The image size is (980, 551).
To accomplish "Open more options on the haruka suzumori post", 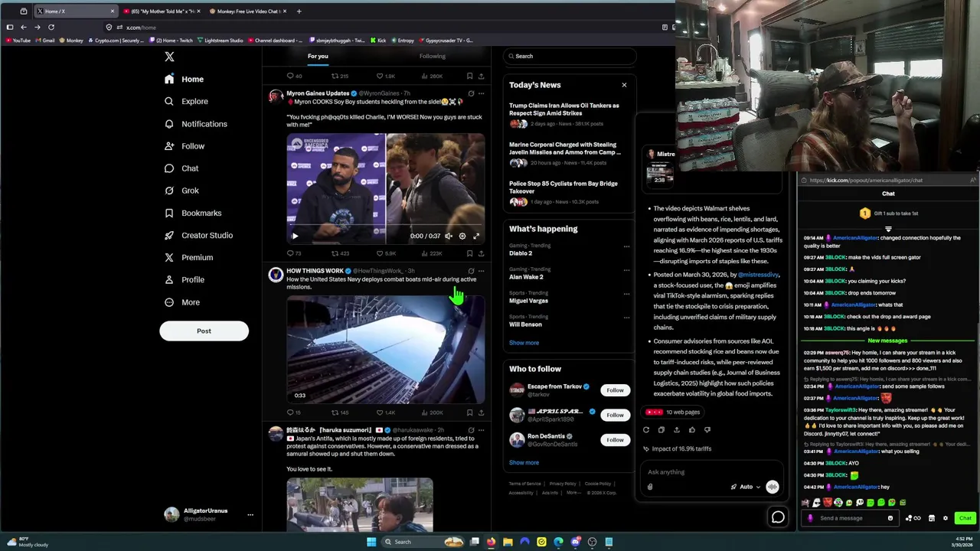I will pyautogui.click(x=481, y=430).
